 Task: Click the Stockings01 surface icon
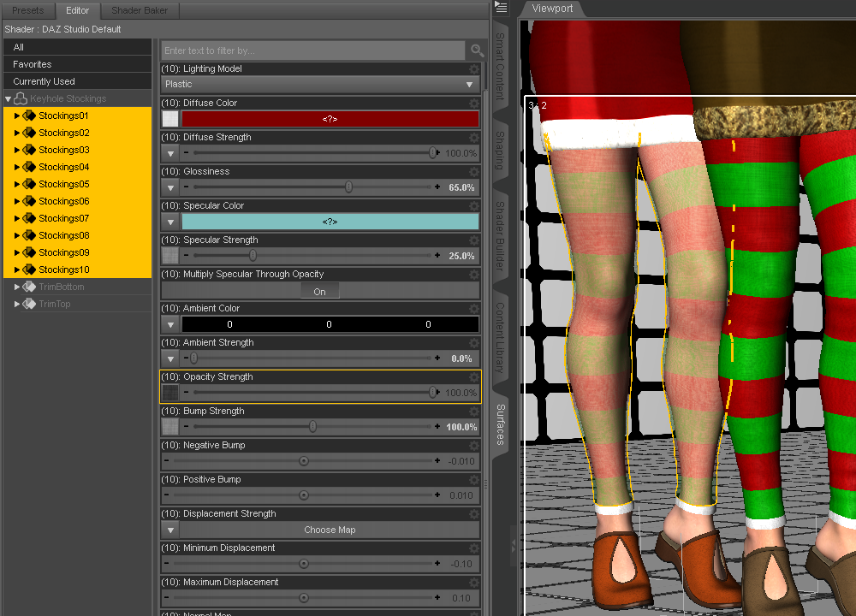[29, 115]
